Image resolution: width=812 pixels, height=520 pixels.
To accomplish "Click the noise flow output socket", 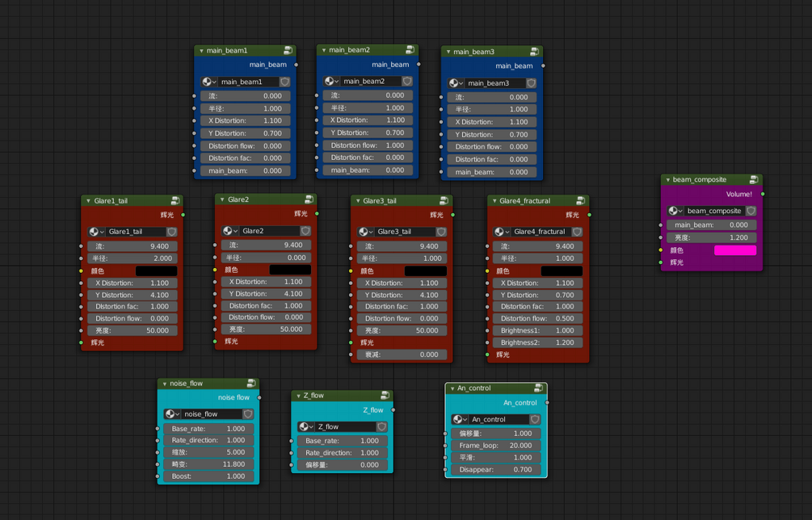I will [x=259, y=397].
